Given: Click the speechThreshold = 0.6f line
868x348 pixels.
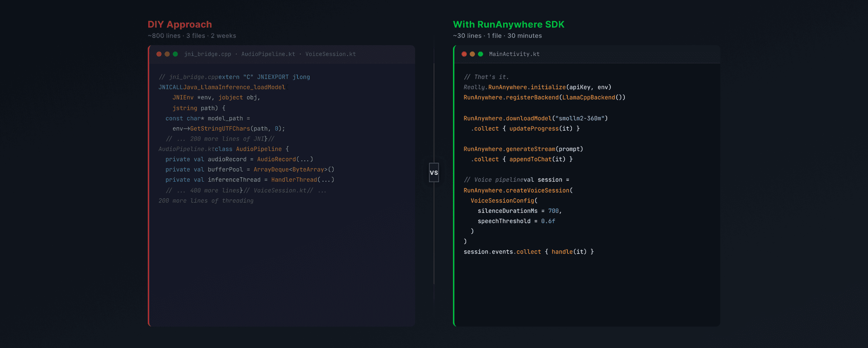Looking at the screenshot, I should point(516,221).
